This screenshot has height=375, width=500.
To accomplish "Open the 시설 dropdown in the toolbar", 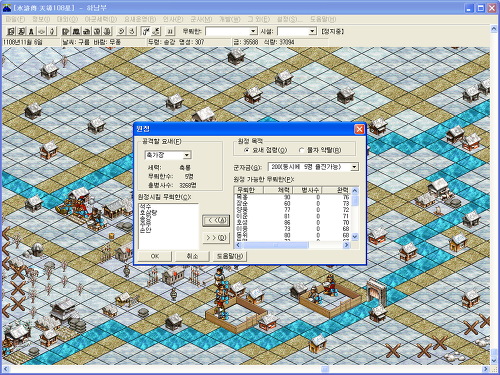I will click(296, 31).
